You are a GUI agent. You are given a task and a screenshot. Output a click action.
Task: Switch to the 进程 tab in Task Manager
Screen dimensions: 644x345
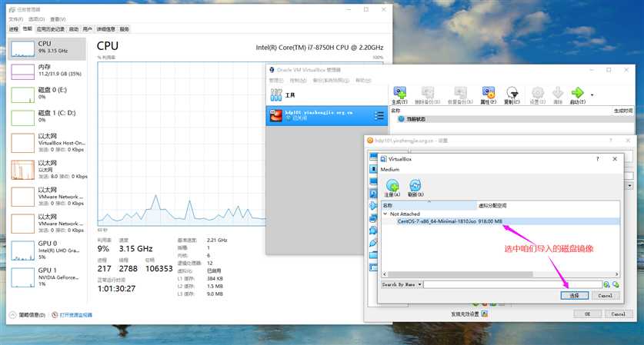pos(14,29)
